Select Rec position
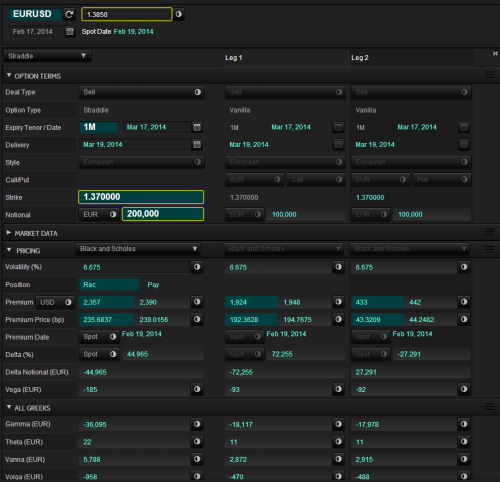 pos(109,285)
